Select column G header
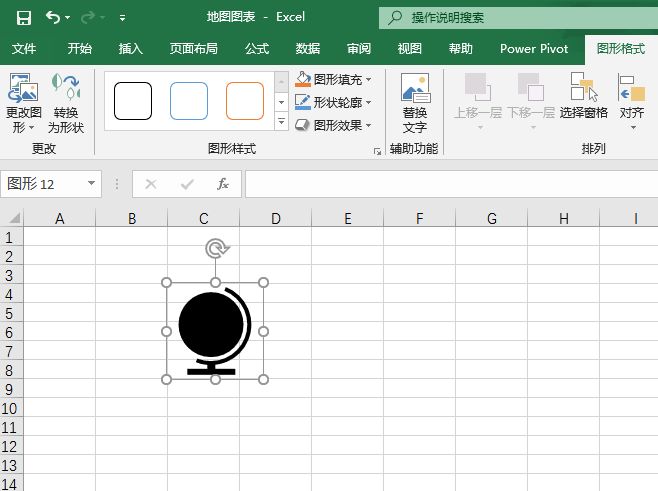Viewport: 658px width, 491px height. coord(491,218)
